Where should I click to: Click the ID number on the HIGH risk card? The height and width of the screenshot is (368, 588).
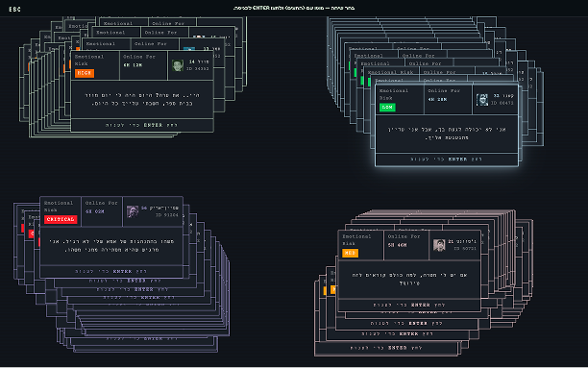point(197,68)
